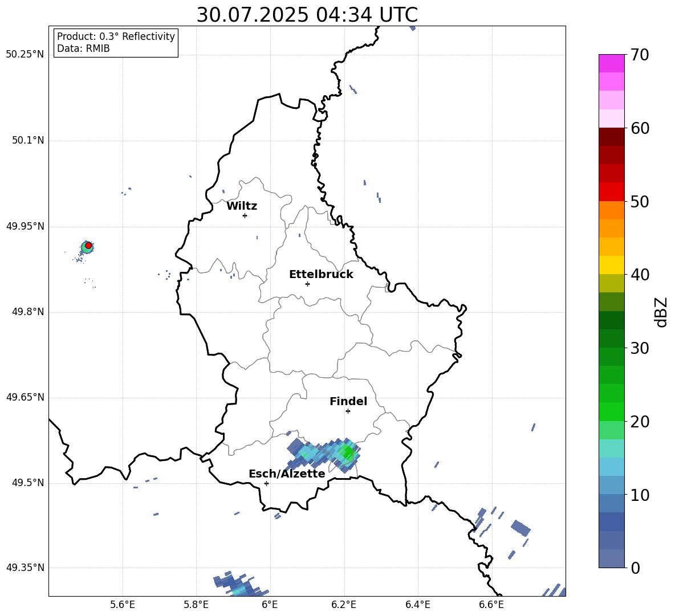The width and height of the screenshot is (675, 616).
Task: Click the 49.5°N latitude label
Action: [28, 483]
